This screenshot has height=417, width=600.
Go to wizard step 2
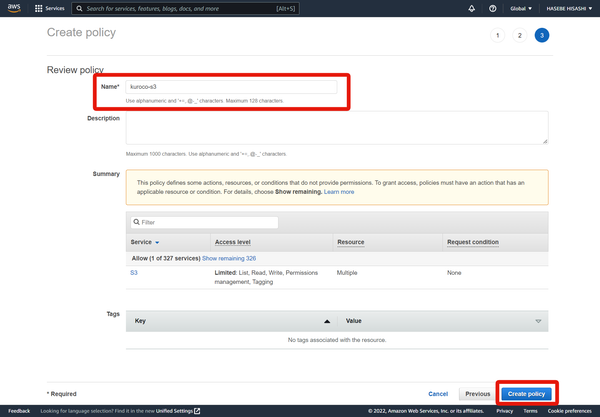click(x=520, y=35)
